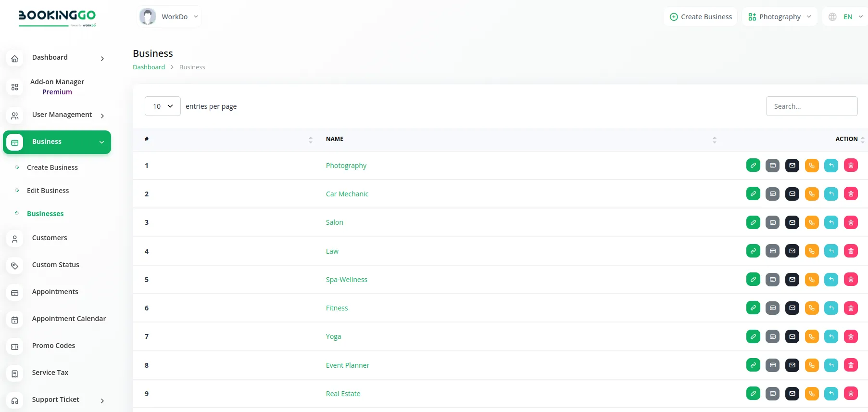Click the teal arrow icon for Yoga
This screenshot has width=868, height=412.
(831, 336)
